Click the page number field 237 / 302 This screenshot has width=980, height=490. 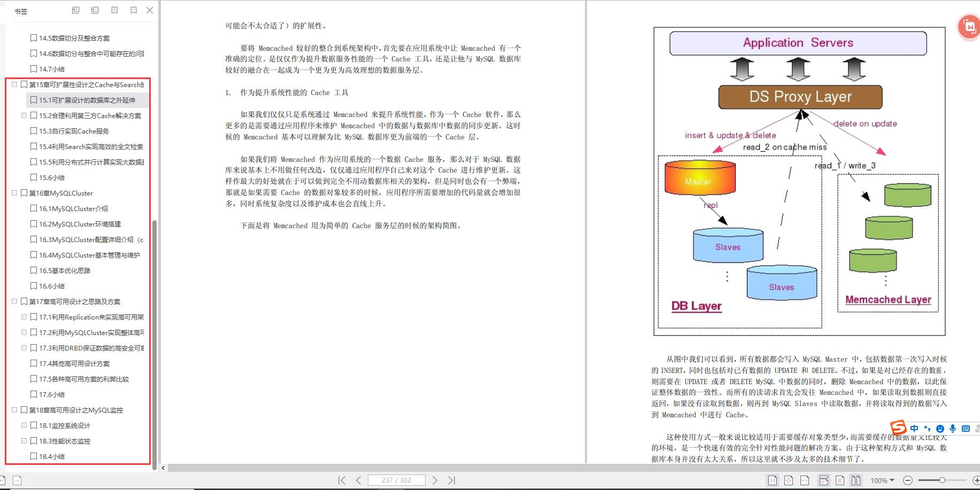point(397,480)
